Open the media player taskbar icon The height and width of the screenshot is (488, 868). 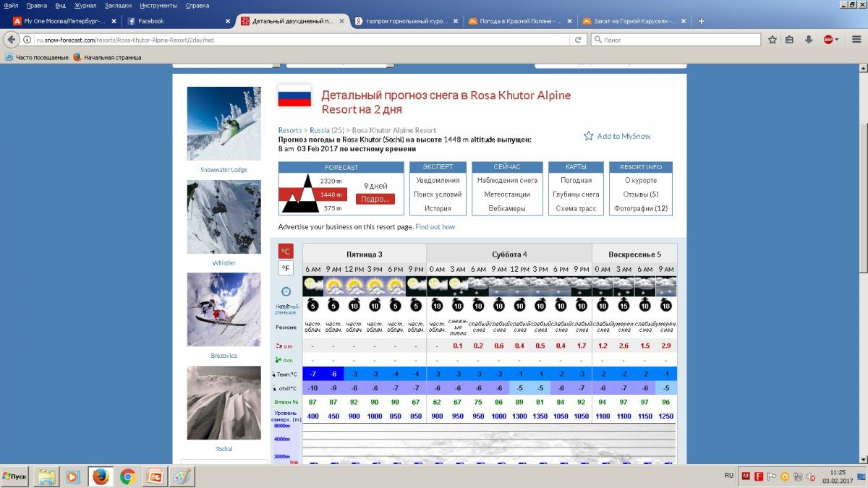coord(73,476)
